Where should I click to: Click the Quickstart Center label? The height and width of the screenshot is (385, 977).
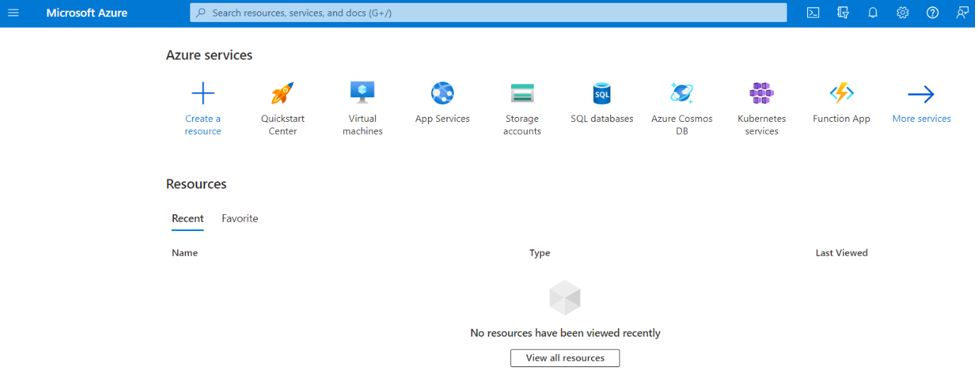(283, 125)
